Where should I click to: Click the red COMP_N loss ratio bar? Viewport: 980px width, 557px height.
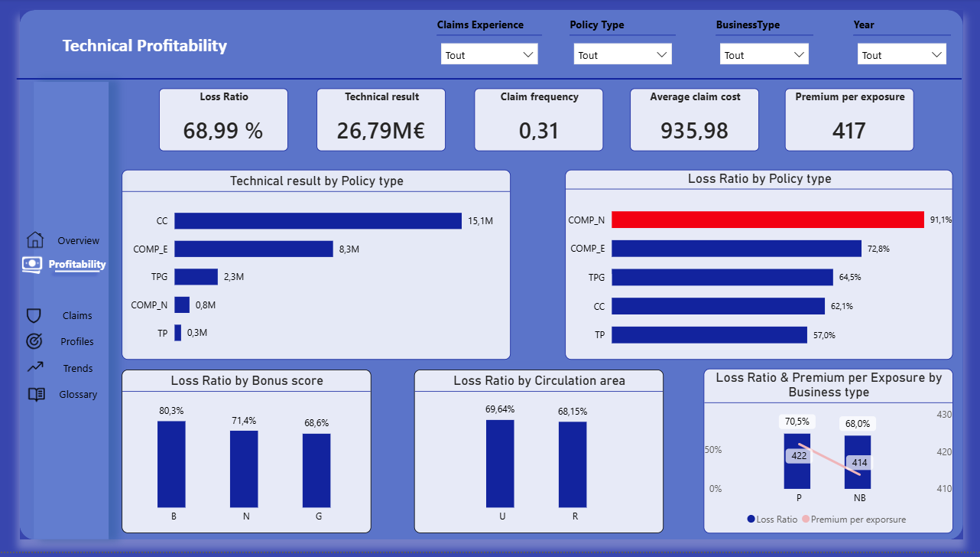(x=767, y=220)
